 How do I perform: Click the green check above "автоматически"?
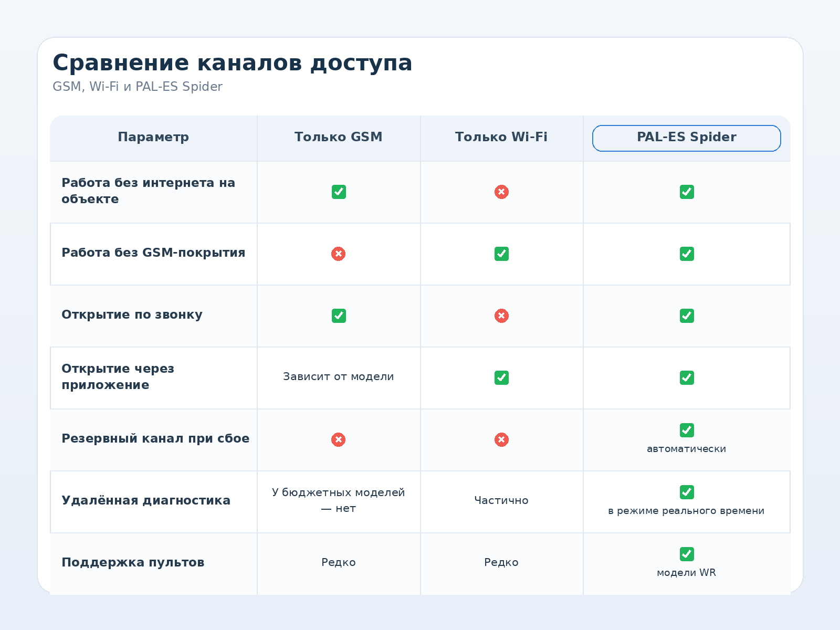pyautogui.click(x=687, y=430)
